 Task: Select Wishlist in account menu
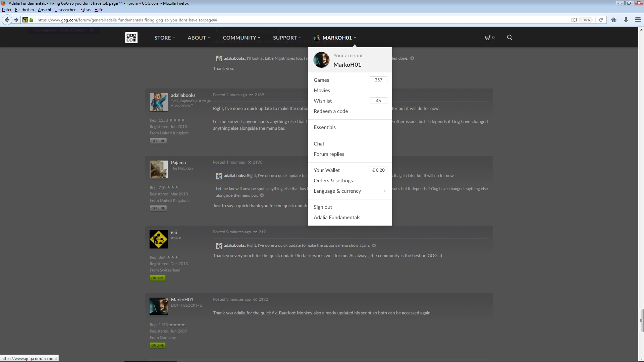(x=323, y=101)
